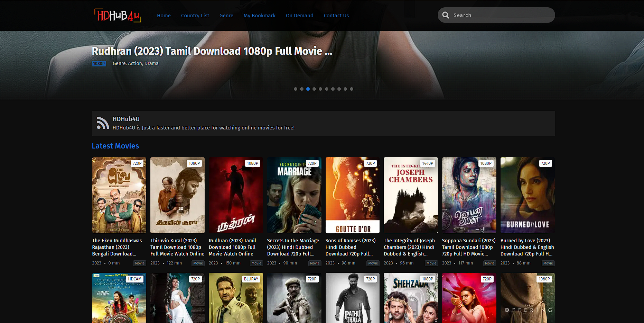Click Thiruvin Kural (2023) title link
Viewport: 644px width, 323px height.
[x=177, y=247]
